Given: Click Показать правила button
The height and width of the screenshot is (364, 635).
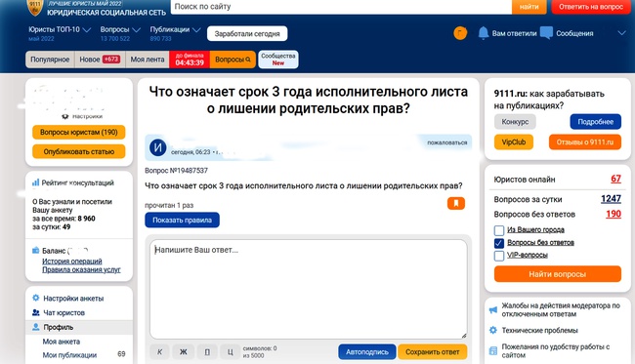Looking at the screenshot, I should 183,220.
